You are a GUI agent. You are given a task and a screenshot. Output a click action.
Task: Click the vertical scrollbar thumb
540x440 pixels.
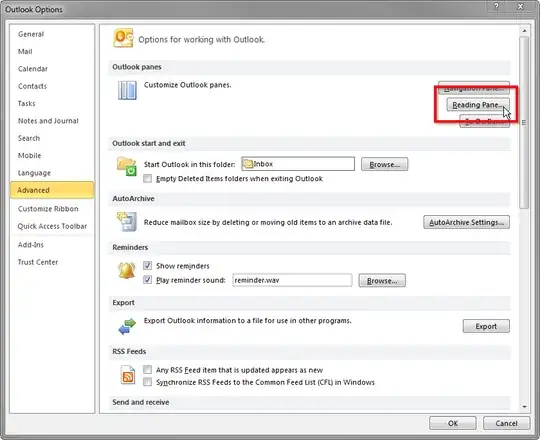tap(524, 122)
